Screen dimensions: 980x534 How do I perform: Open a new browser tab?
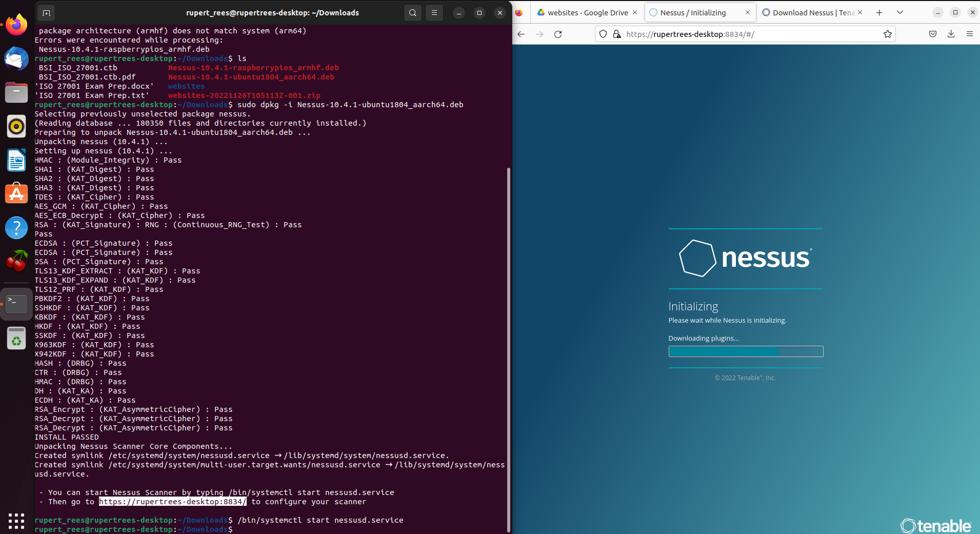(879, 13)
